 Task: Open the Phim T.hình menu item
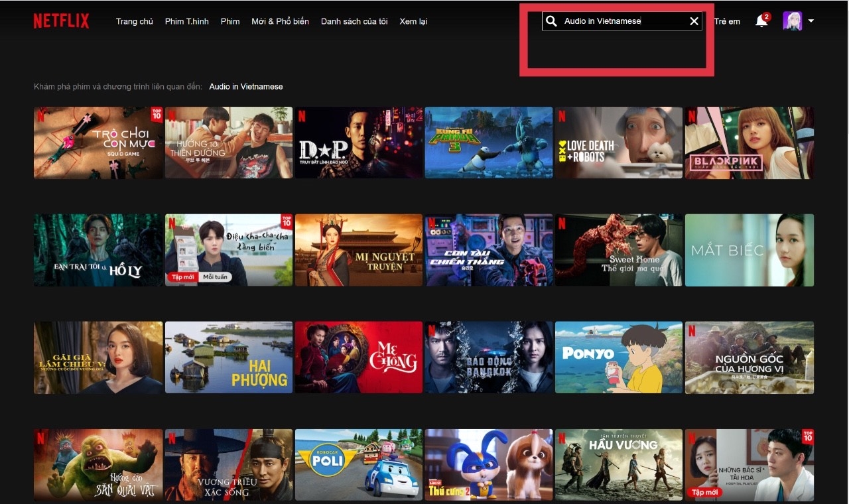187,21
